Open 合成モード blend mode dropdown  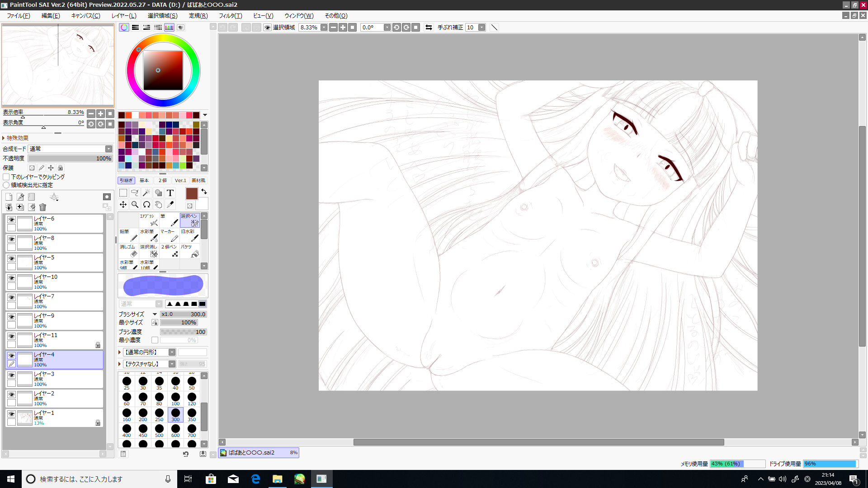click(70, 149)
